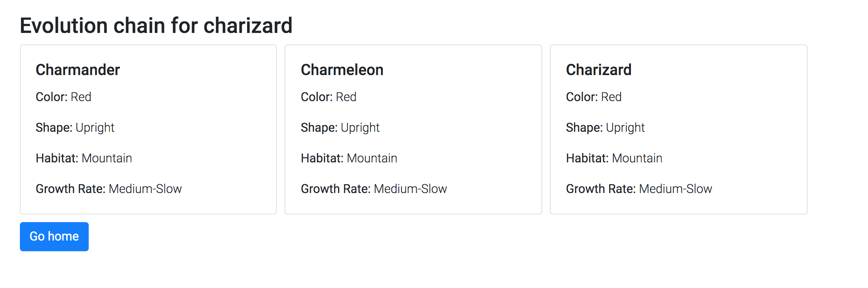Select the Charmander card title
The image size is (868, 288).
[x=78, y=70]
